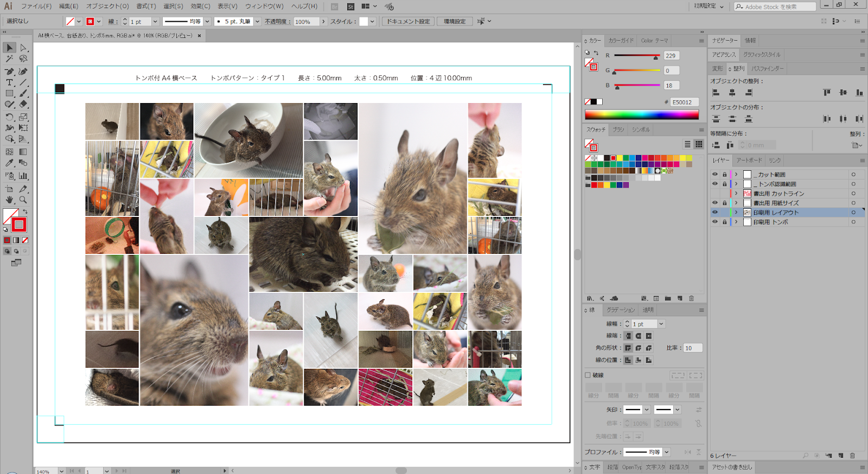Image resolution: width=868 pixels, height=474 pixels.
Task: Expand the 書出用 カットライン layer
Action: click(736, 194)
